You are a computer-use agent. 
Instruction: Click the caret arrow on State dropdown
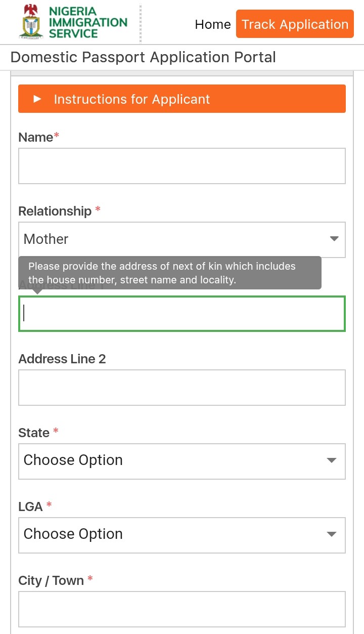point(332,460)
